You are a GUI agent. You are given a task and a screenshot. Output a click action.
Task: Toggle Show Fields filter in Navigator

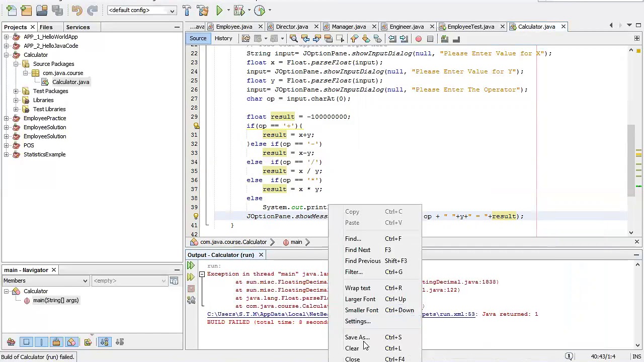26,342
